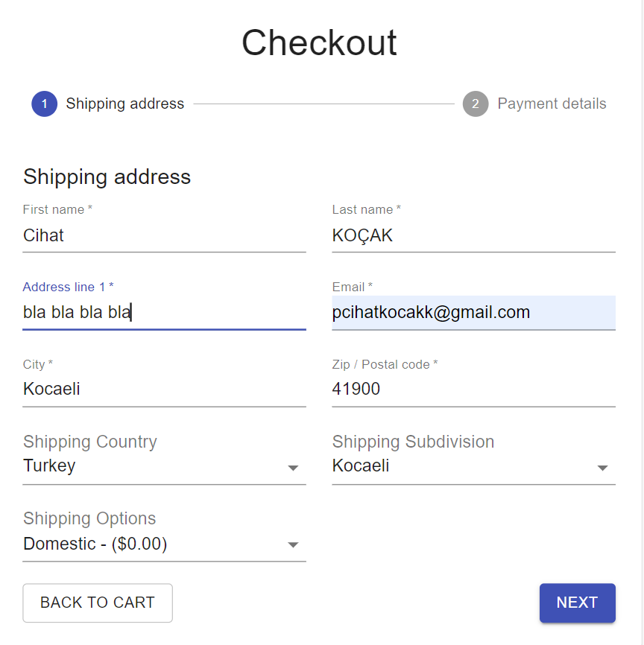The image size is (644, 645).
Task: Click the Shipping address section heading
Action: pos(107,177)
